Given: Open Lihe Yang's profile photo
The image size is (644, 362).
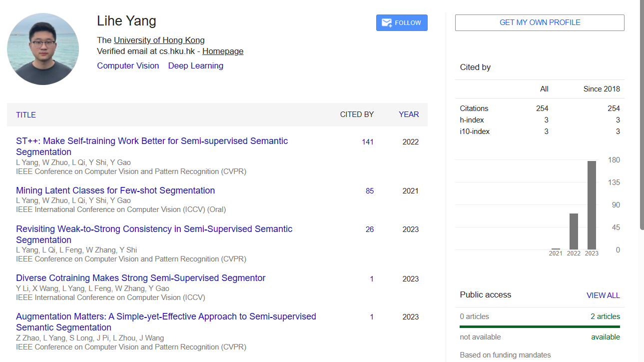Looking at the screenshot, I should click(x=43, y=49).
